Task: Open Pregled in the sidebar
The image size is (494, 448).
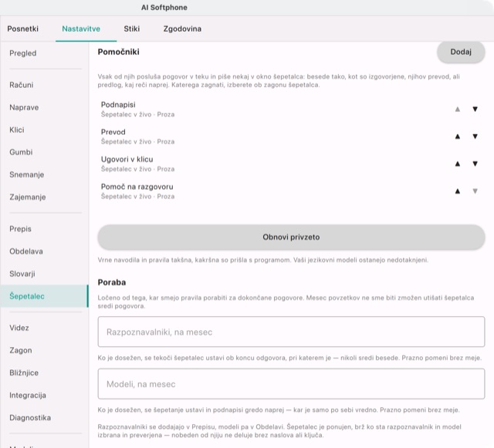Action: pyautogui.click(x=45, y=53)
